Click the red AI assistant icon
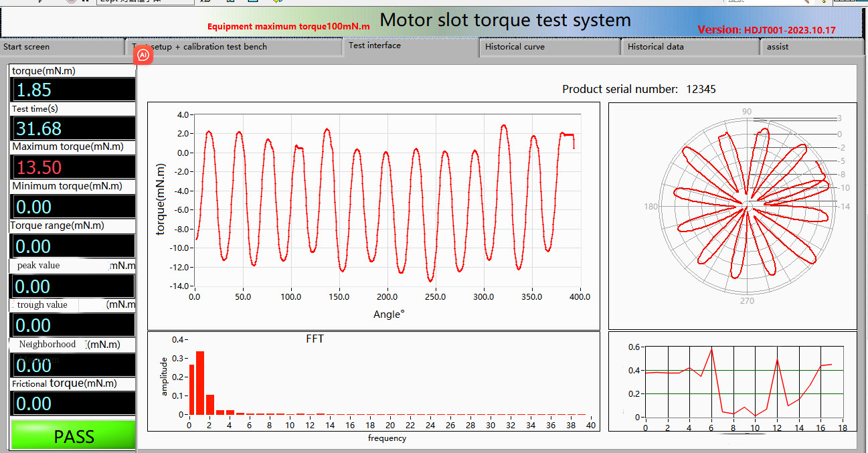This screenshot has height=453, width=868. pos(143,56)
